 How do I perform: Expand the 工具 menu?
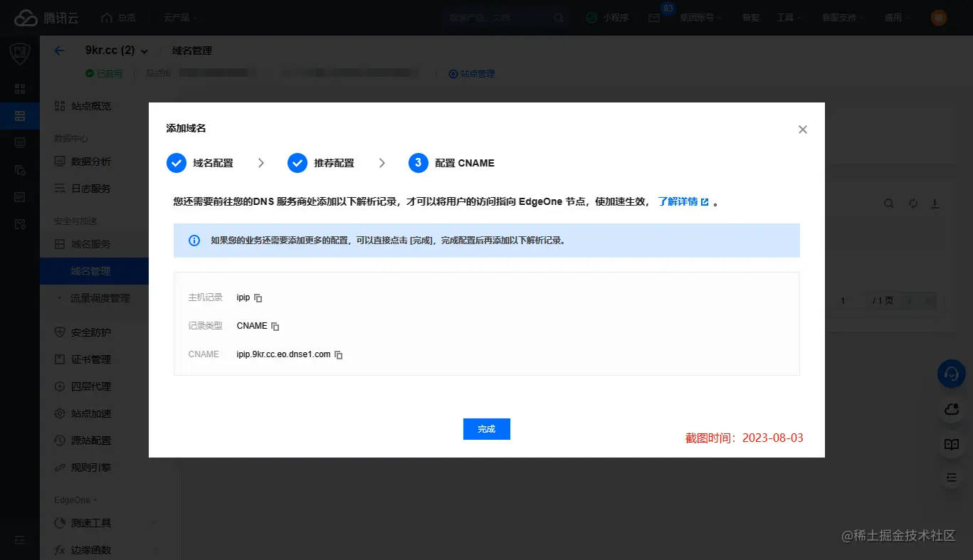click(789, 18)
